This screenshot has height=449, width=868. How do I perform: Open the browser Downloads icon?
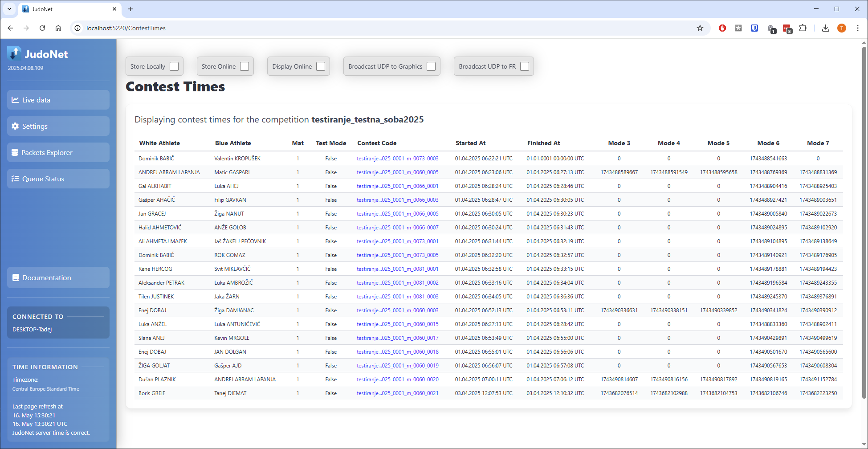tap(825, 28)
